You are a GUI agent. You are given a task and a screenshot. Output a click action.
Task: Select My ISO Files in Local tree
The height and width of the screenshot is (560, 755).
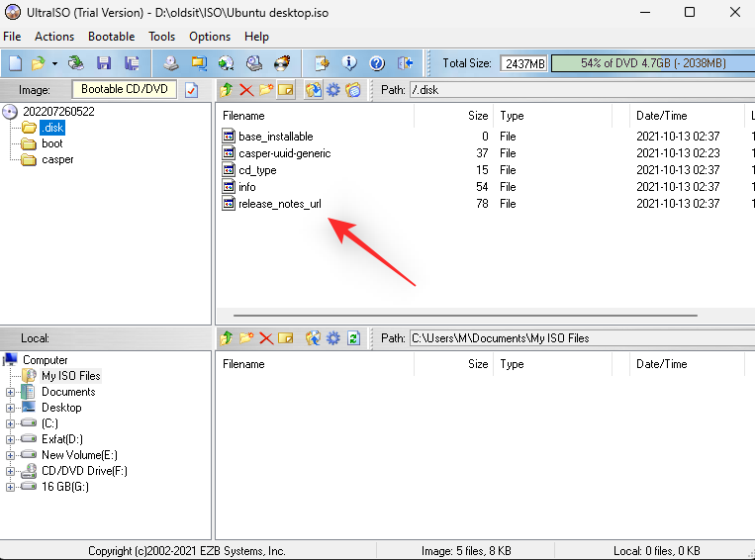point(71,376)
